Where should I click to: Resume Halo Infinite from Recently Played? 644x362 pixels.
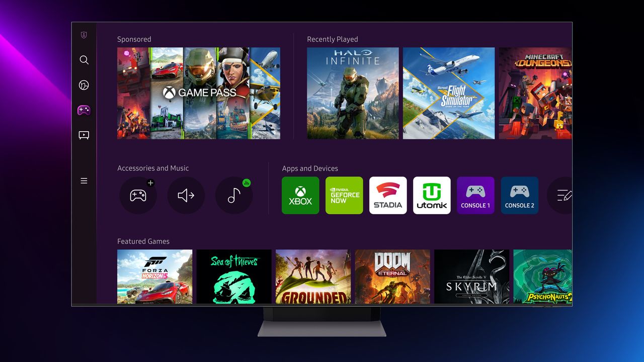coord(353,93)
